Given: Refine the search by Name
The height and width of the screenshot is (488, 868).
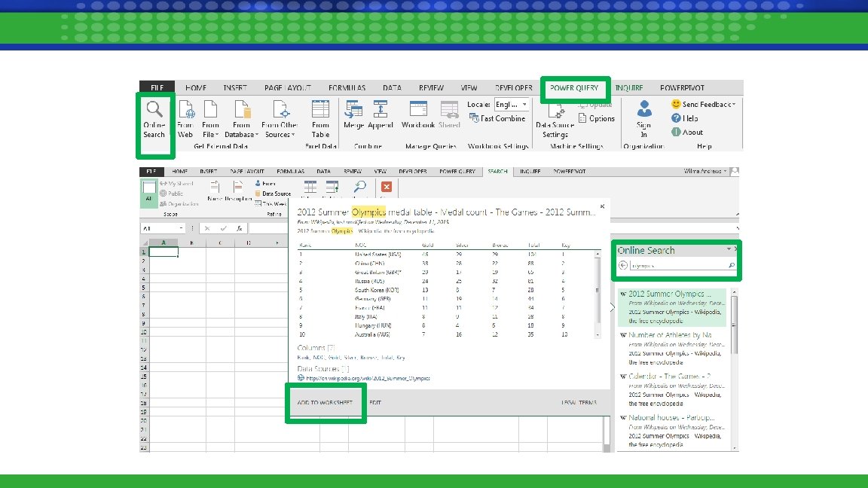Looking at the screenshot, I should (214, 191).
